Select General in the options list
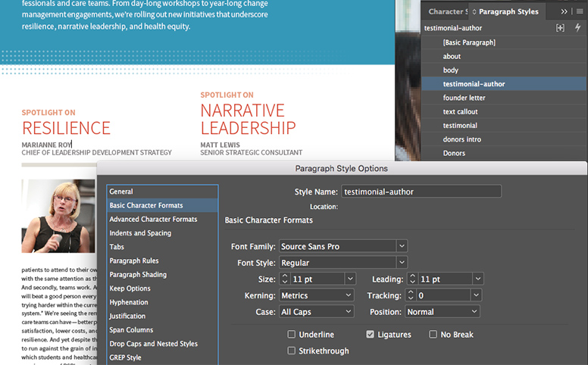 162,192
